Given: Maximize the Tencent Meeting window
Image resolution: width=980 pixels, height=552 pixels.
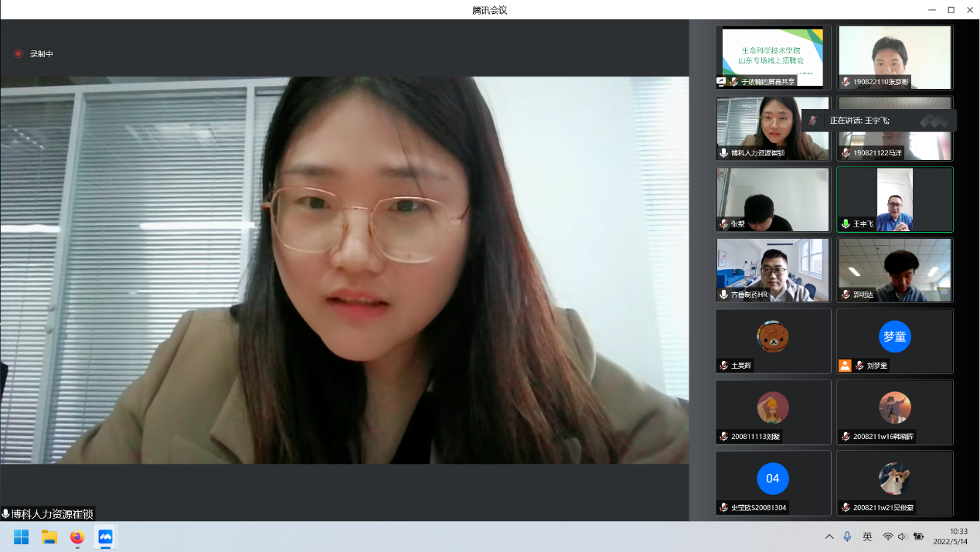Looking at the screenshot, I should tap(951, 10).
